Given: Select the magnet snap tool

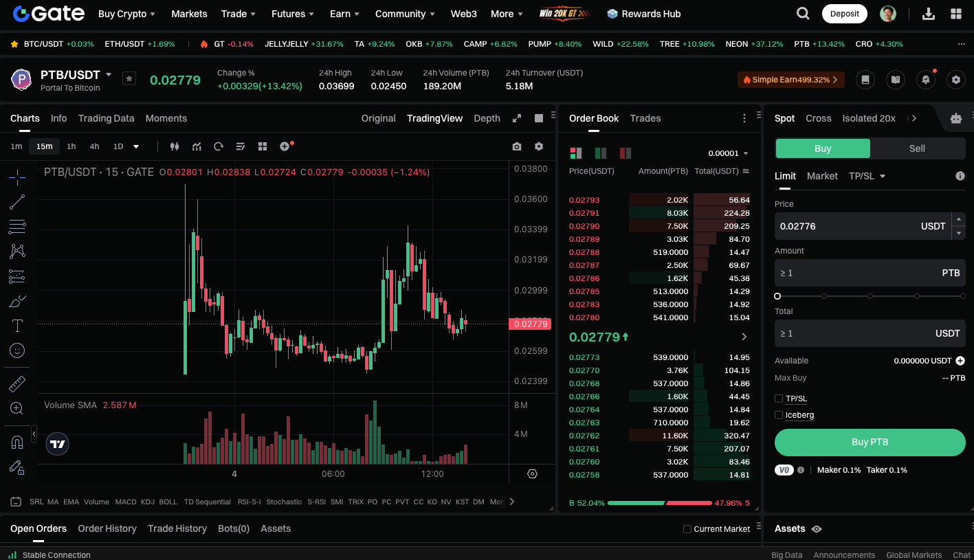Looking at the screenshot, I should coord(17,443).
